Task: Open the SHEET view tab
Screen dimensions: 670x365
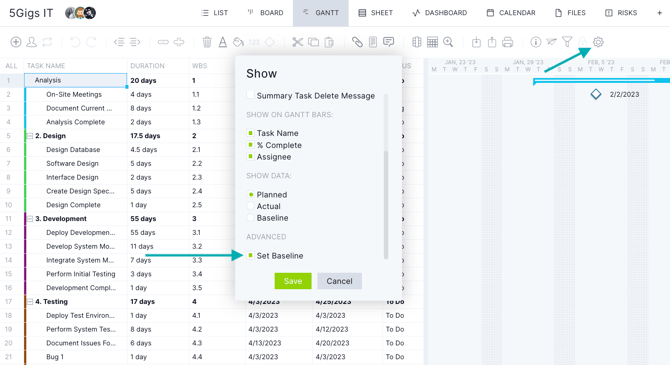Action: [x=376, y=13]
